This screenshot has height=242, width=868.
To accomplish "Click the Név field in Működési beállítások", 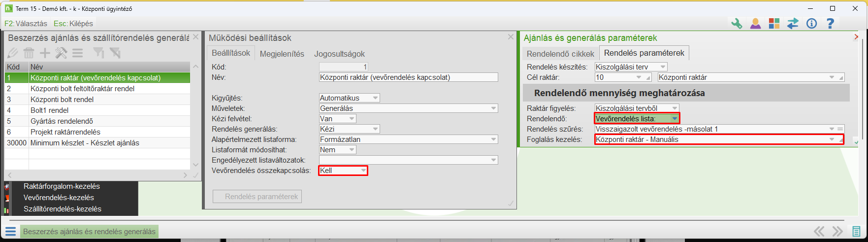I will [408, 77].
